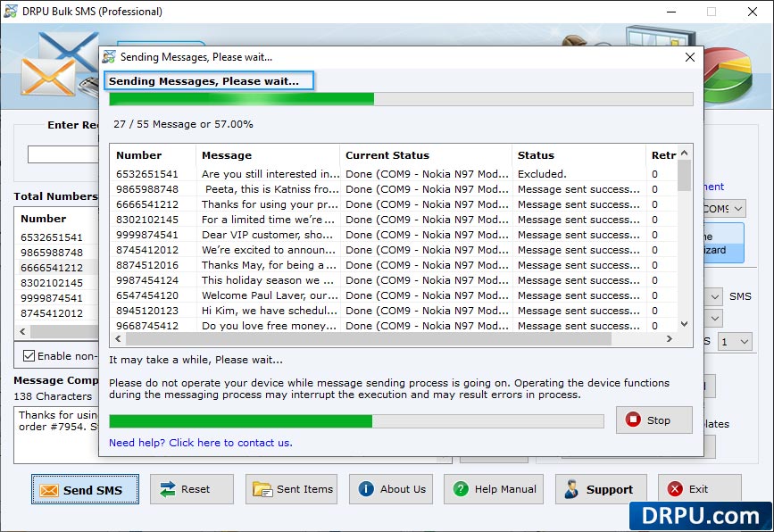This screenshot has height=532, width=774.
Task: Click the Enter Recipient number input field
Action: [62, 154]
